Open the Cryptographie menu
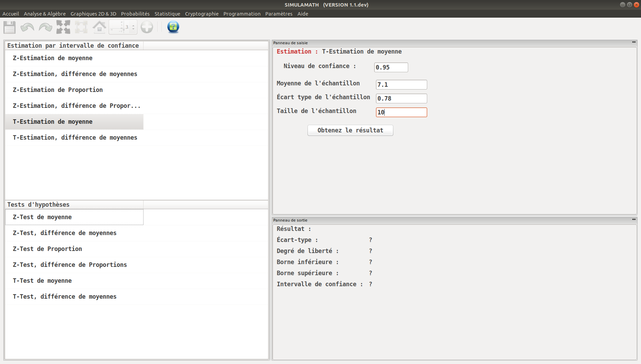Viewport: 641px width, 364px height. 202,14
